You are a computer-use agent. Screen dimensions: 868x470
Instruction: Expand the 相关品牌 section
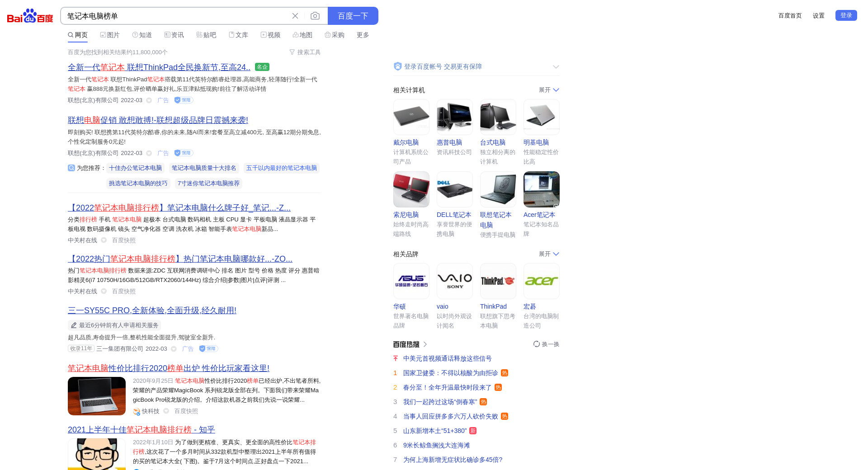pos(549,254)
